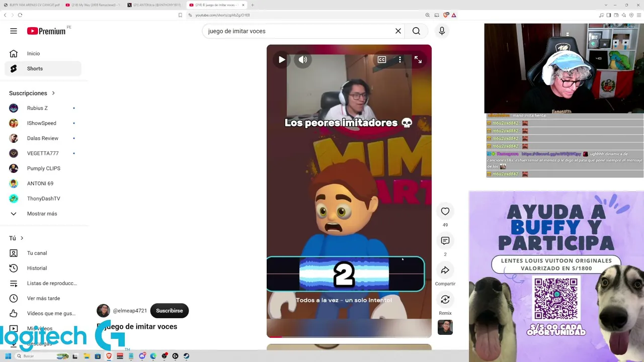The height and width of the screenshot is (362, 644).
Task: Open the ANTONI 69 channel
Action: pyautogui.click(x=43, y=184)
